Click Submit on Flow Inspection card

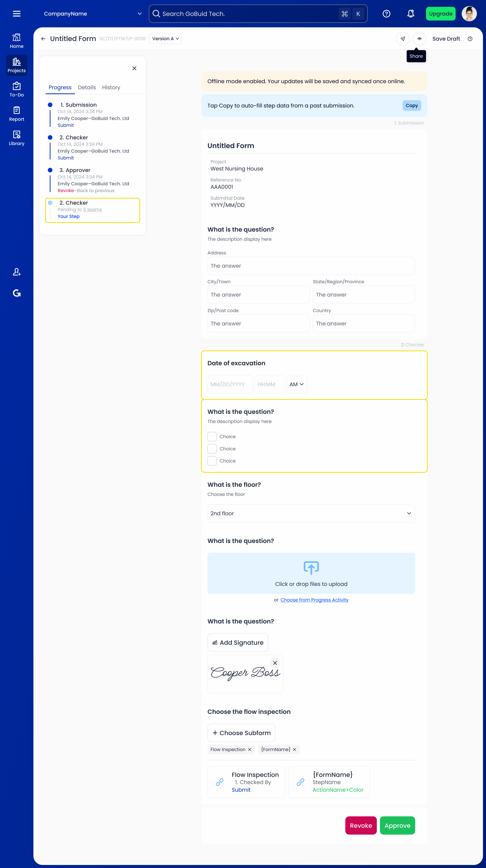click(241, 790)
